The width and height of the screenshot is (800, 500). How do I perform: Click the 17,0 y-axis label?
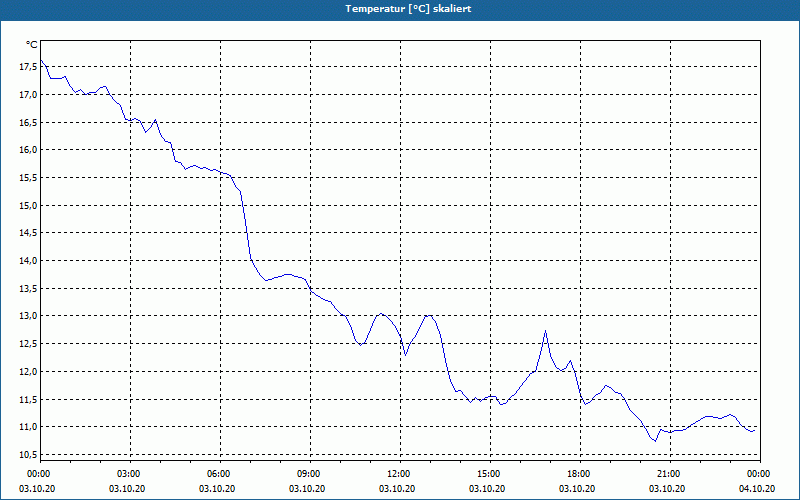pyautogui.click(x=29, y=94)
